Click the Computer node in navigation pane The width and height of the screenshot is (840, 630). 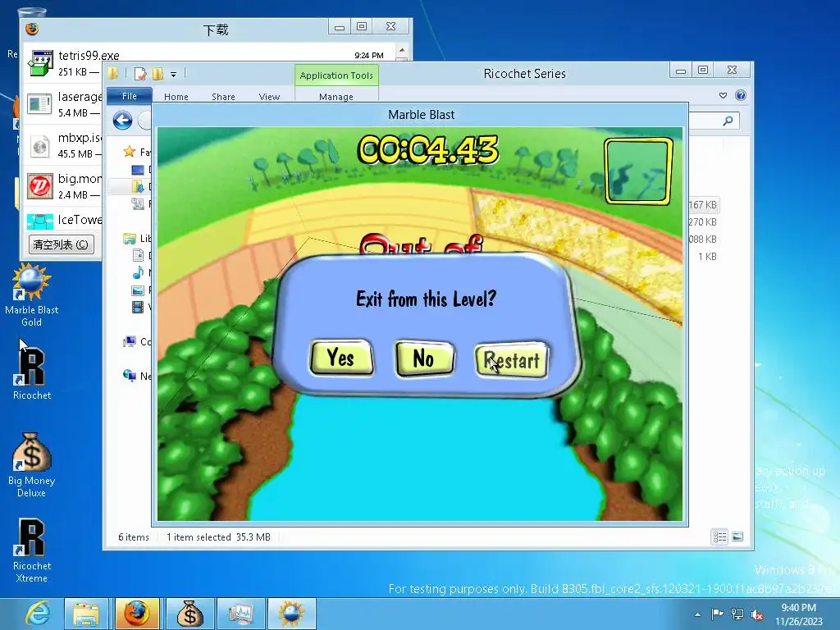click(129, 341)
